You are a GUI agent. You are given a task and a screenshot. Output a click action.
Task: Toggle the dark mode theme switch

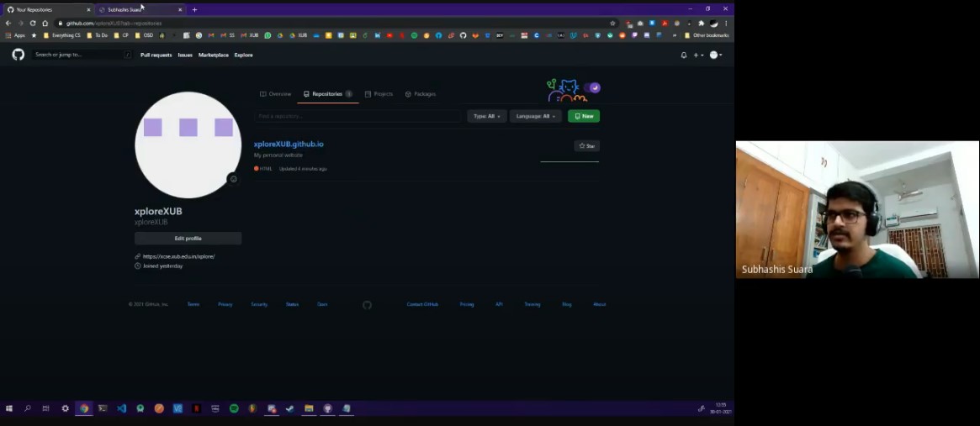point(594,87)
